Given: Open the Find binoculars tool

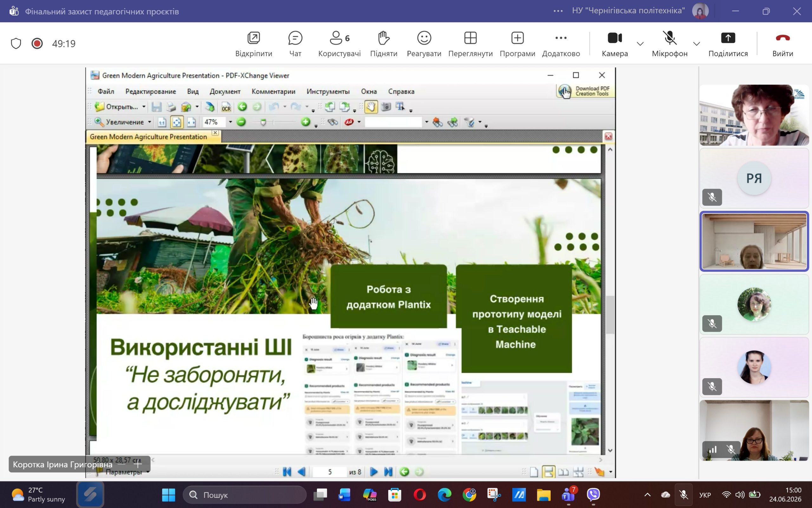Looking at the screenshot, I should point(332,122).
